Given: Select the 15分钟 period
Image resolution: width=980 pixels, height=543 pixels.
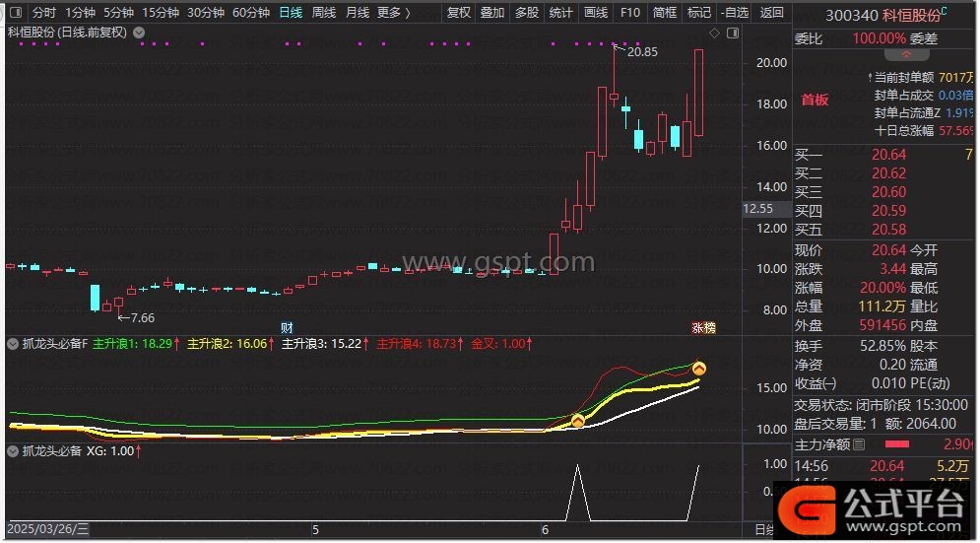Looking at the screenshot, I should 160,13.
